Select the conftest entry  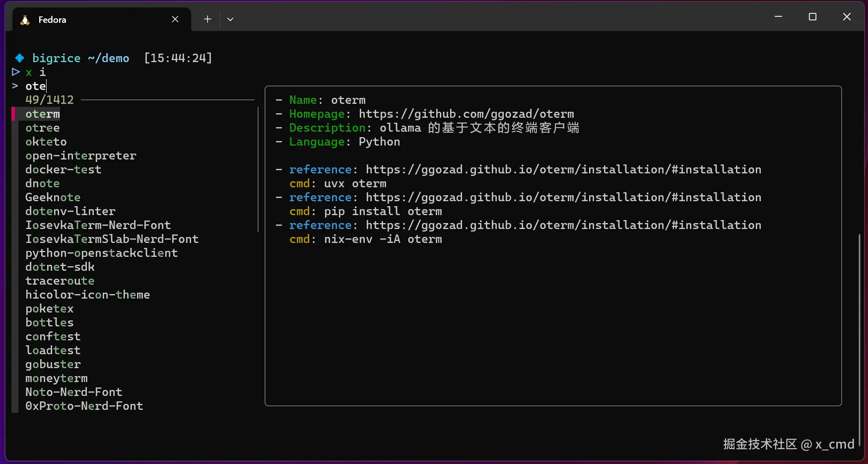(x=53, y=336)
